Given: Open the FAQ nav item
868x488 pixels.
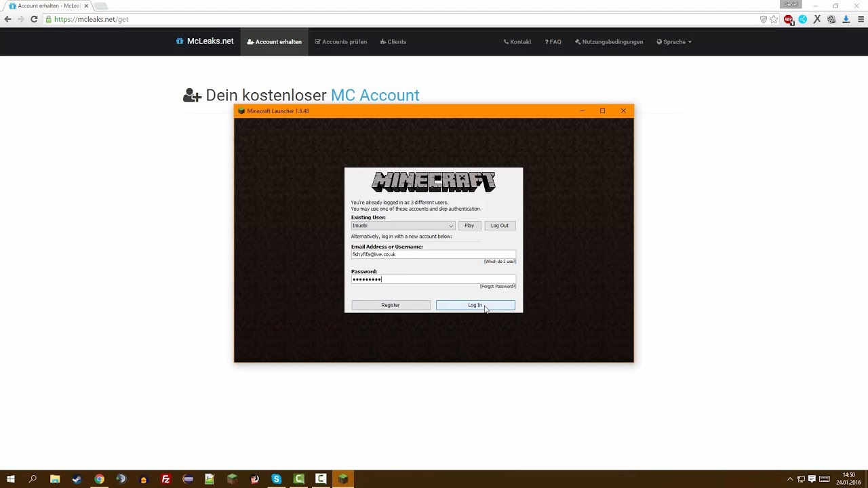Looking at the screenshot, I should (553, 42).
